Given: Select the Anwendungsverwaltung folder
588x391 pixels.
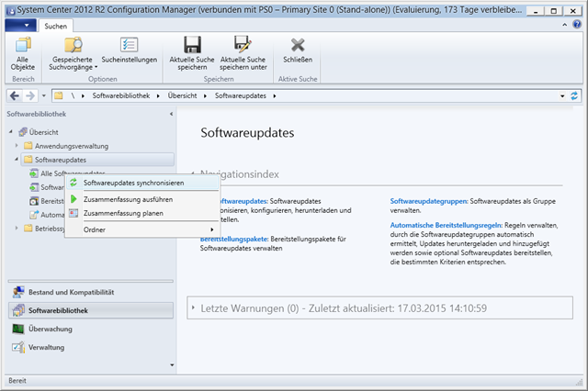Looking at the screenshot, I should (x=72, y=146).
